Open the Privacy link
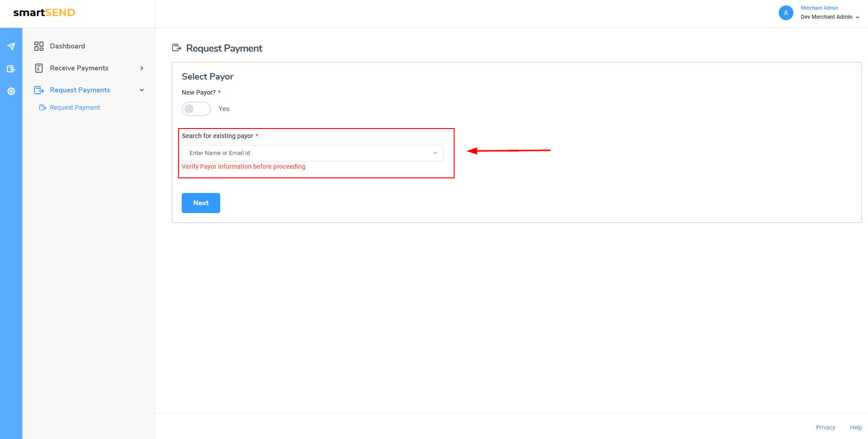Image resolution: width=868 pixels, height=439 pixels. 825,427
